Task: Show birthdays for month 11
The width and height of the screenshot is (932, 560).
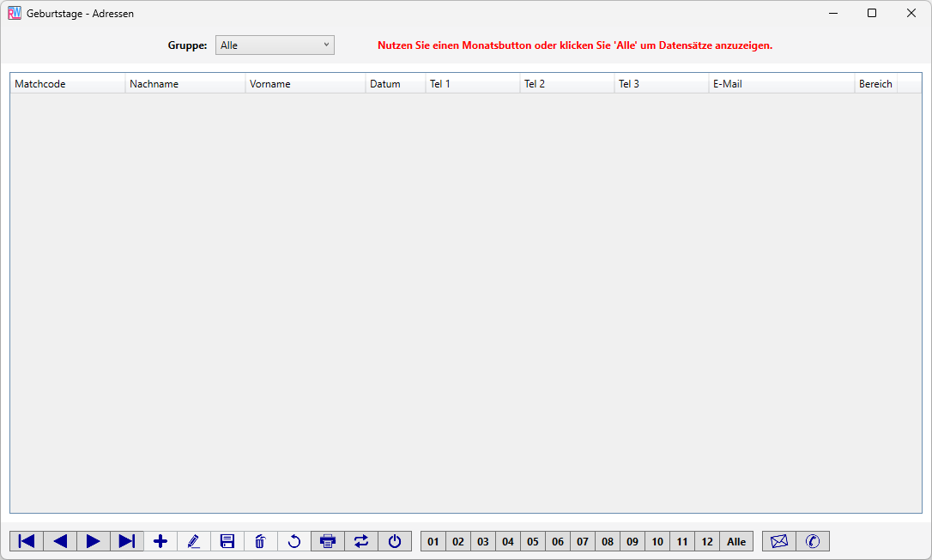Action: [x=682, y=541]
